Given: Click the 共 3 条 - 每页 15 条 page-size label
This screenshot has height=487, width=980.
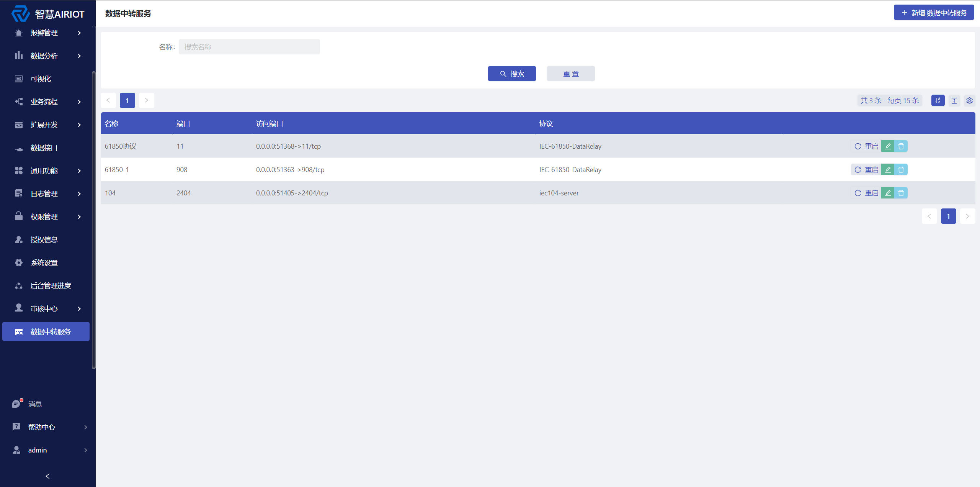Looking at the screenshot, I should 890,100.
